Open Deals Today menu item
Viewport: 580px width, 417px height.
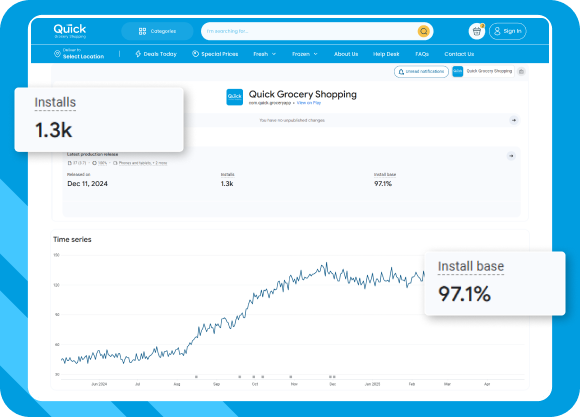click(156, 54)
